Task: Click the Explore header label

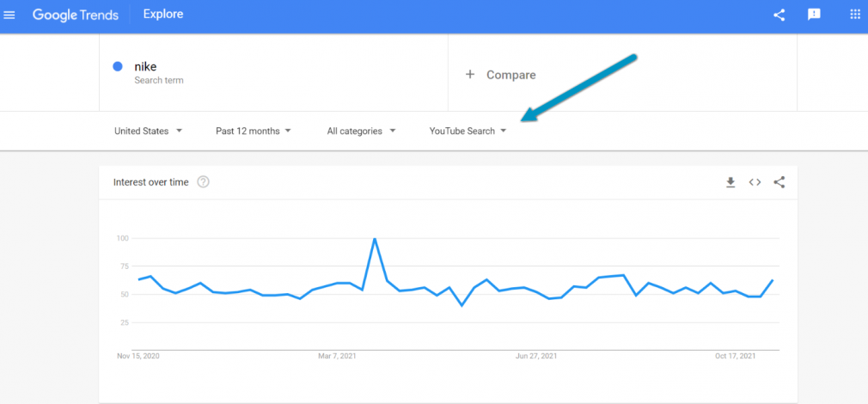Action: pyautogui.click(x=163, y=15)
